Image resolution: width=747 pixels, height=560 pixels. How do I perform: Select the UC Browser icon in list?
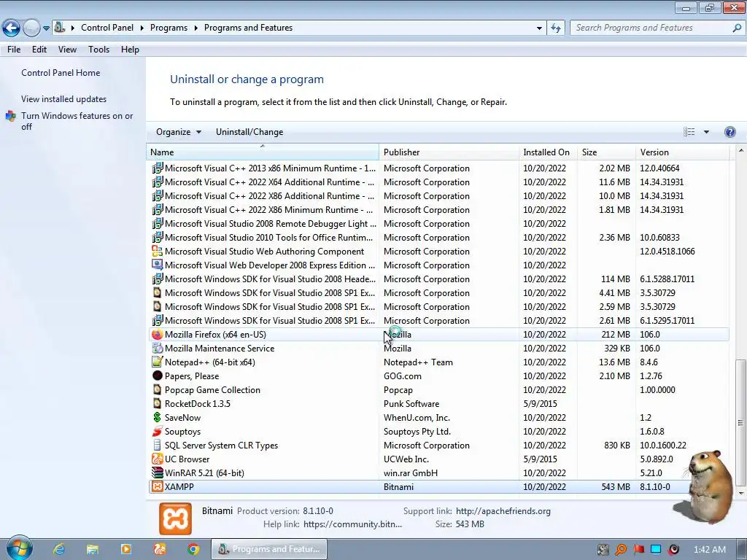pos(158,459)
